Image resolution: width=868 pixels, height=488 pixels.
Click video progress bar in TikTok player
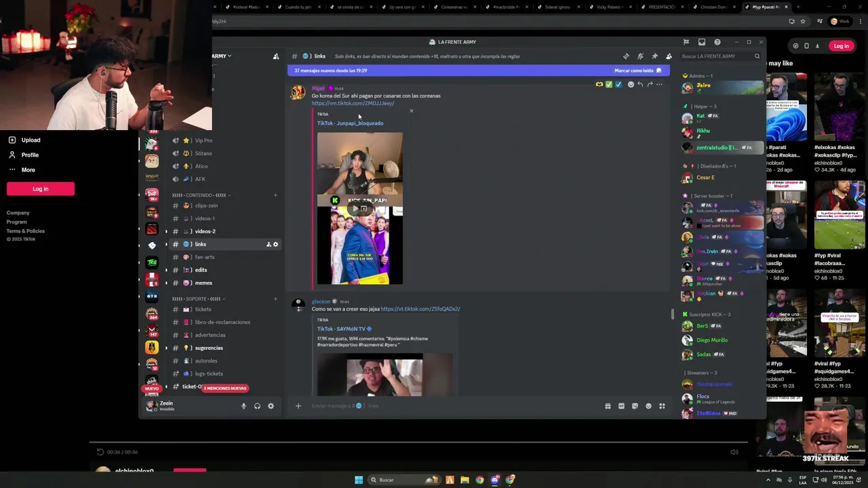418,443
